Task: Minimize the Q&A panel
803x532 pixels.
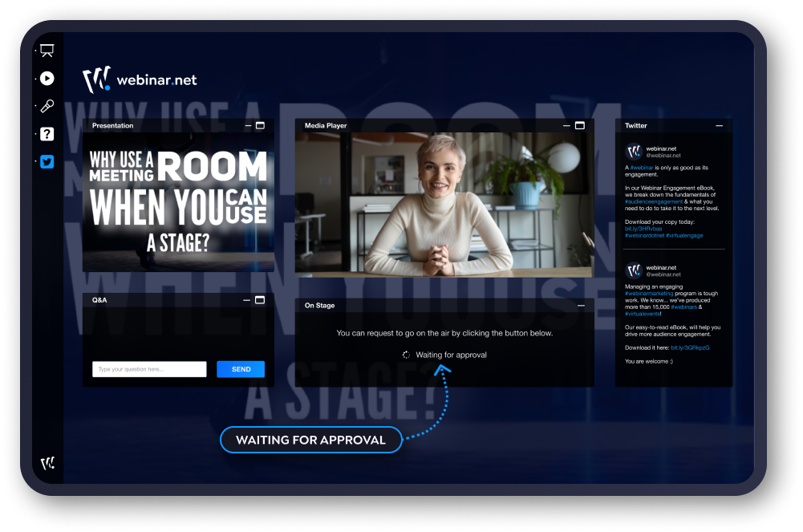Action: [x=247, y=300]
